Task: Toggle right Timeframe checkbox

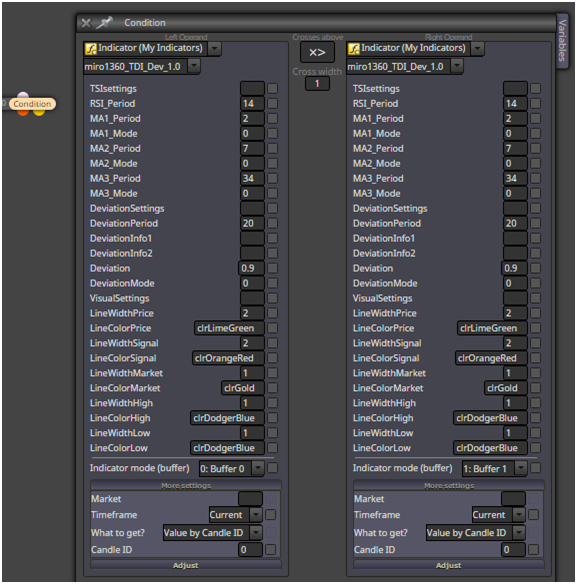Action: click(533, 515)
